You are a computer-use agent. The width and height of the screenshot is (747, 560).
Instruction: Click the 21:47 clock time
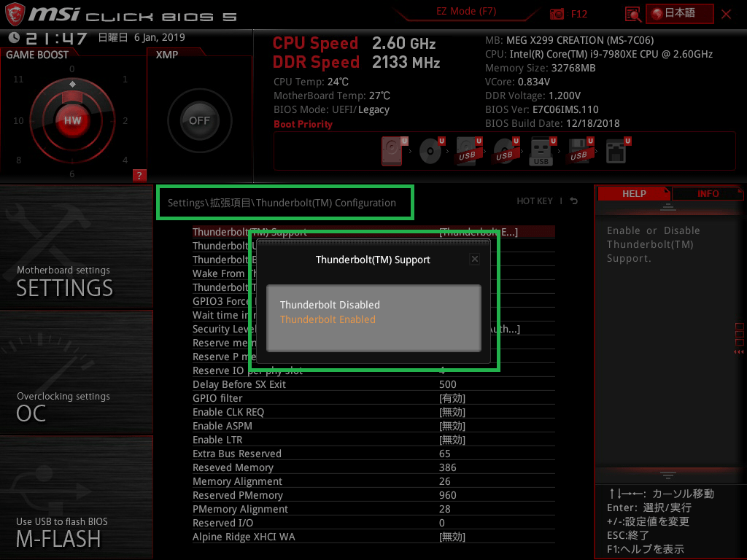(x=56, y=38)
